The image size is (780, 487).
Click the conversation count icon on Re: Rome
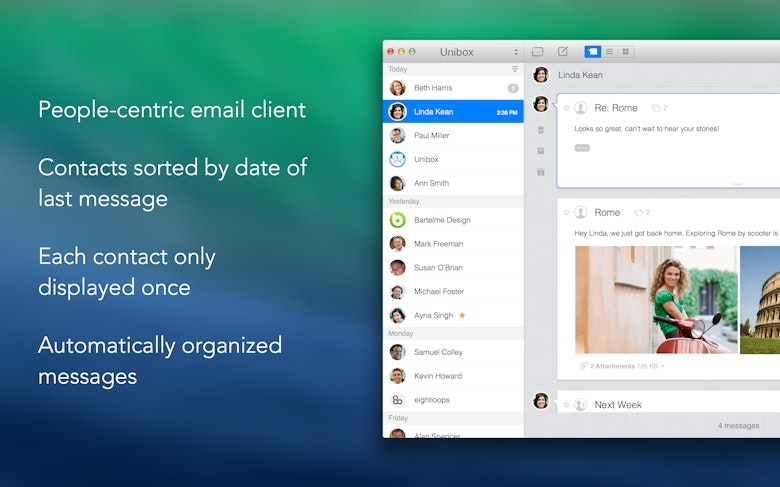click(658, 108)
